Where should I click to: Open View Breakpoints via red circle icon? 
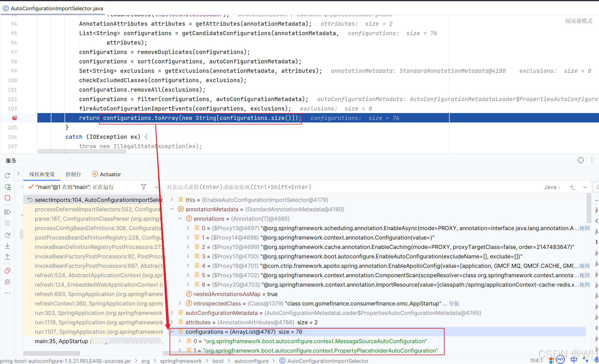pos(7,270)
